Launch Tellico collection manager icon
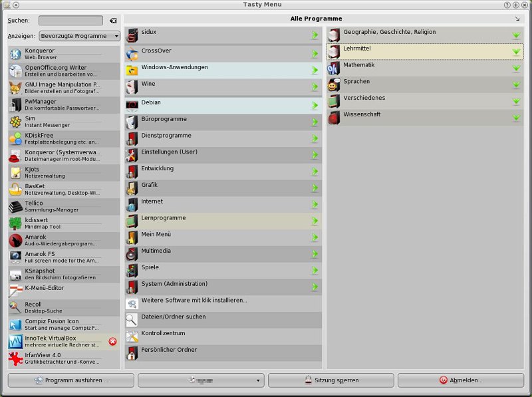The width and height of the screenshot is (532, 397). (15, 207)
